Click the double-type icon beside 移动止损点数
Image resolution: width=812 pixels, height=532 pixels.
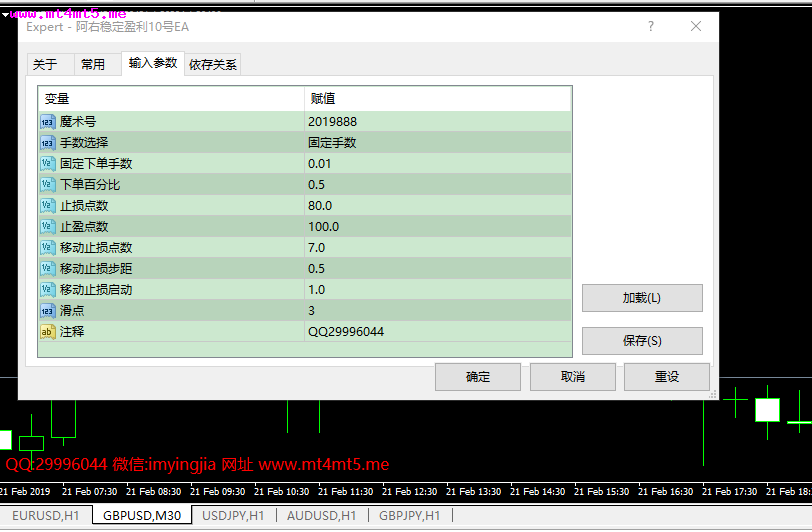point(47,248)
